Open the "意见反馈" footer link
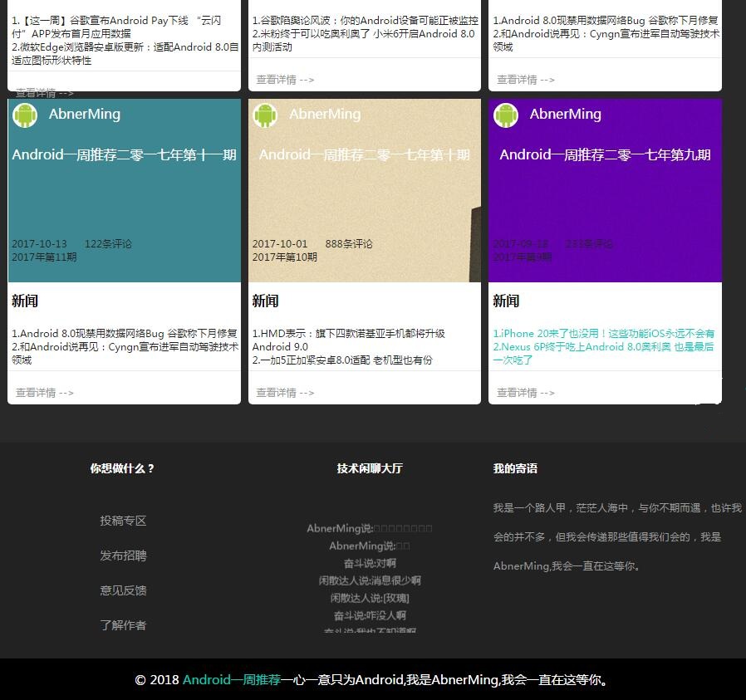Image resolution: width=746 pixels, height=700 pixels. pos(123,590)
